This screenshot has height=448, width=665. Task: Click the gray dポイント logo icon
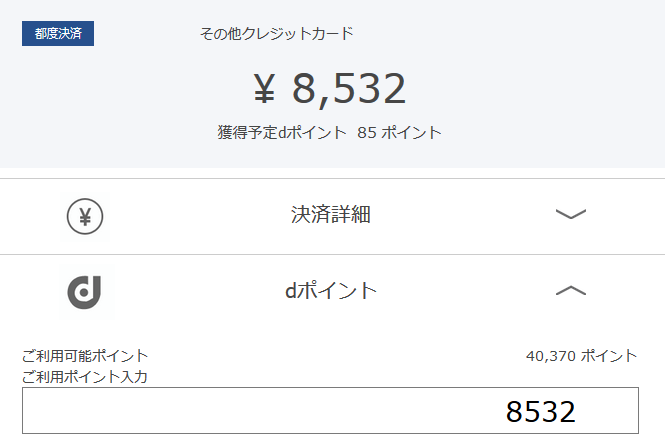point(84,292)
